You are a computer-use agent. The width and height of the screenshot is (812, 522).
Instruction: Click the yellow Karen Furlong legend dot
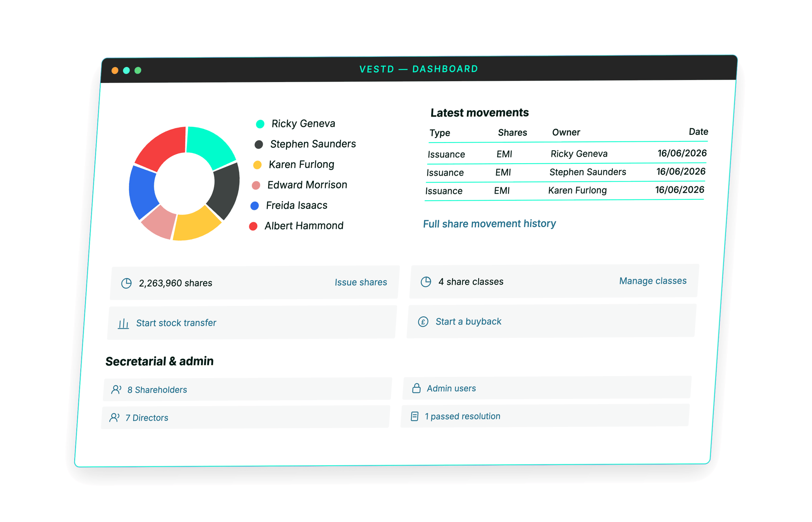257,165
